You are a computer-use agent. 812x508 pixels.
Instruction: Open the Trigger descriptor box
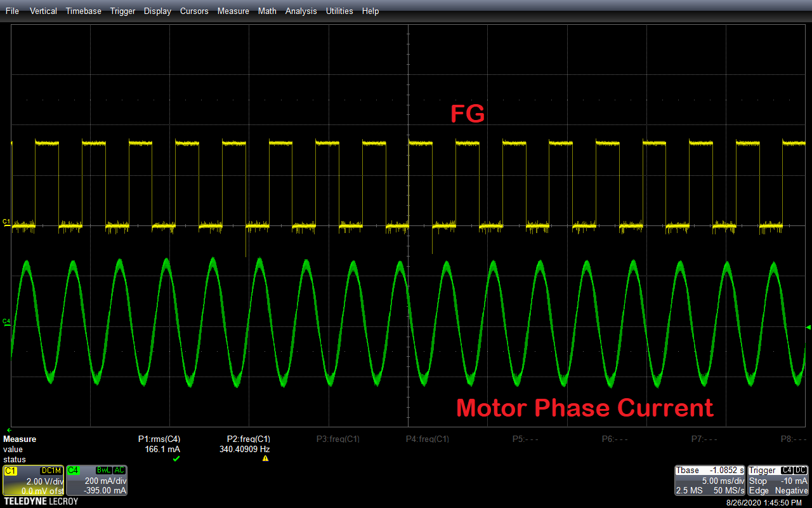pyautogui.click(x=778, y=480)
